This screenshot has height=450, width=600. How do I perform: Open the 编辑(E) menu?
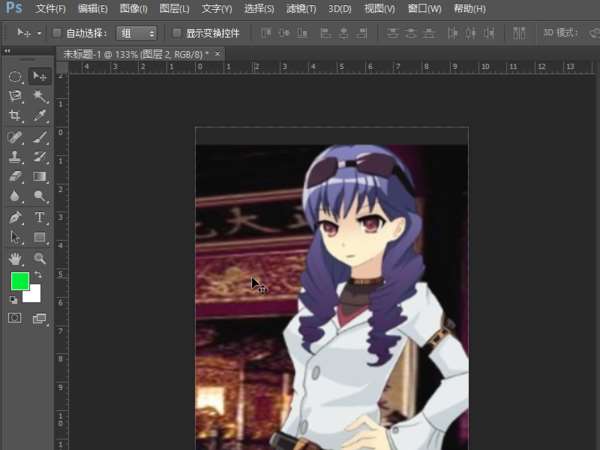point(93,8)
